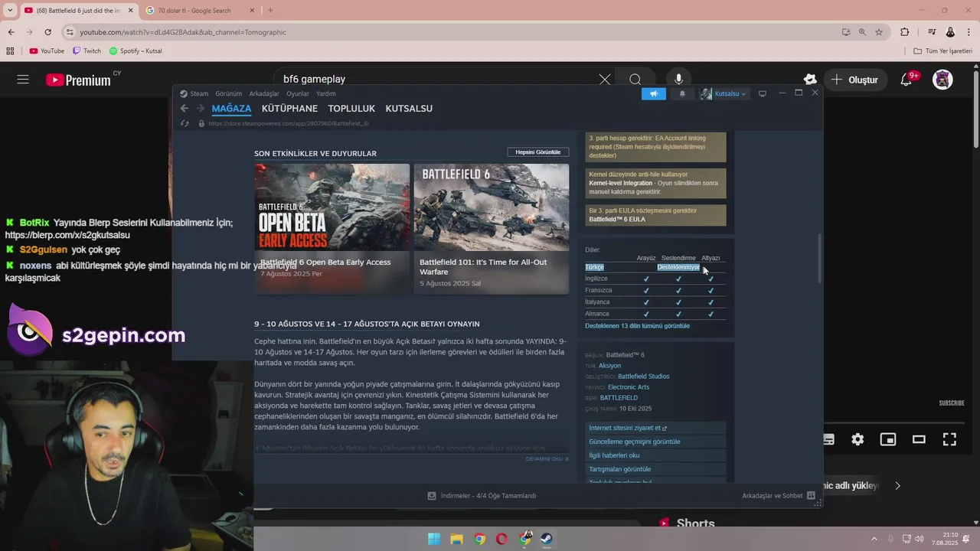The width and height of the screenshot is (980, 551).
Task: Open Chrome tab search dropdown arrow
Action: [x=10, y=11]
